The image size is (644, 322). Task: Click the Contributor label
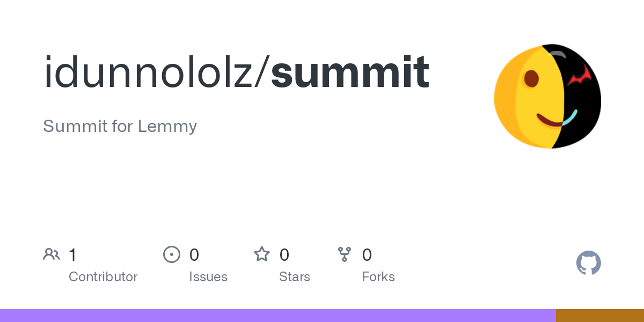pos(103,277)
